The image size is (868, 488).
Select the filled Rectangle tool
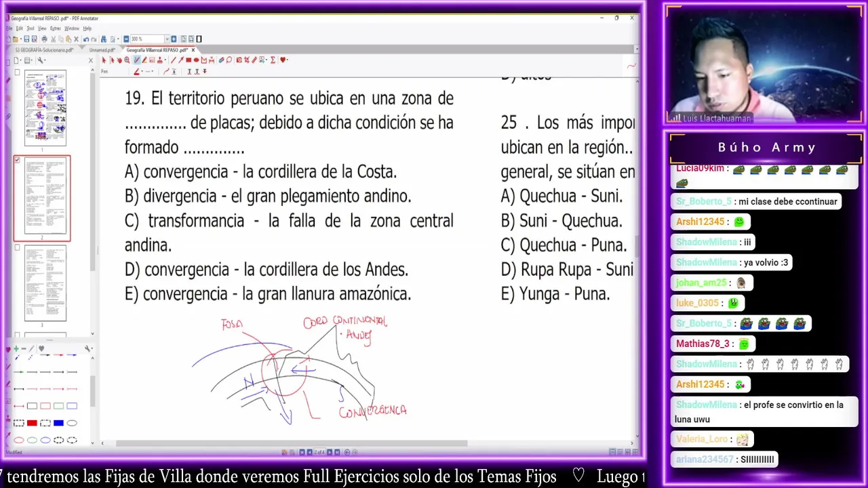[x=189, y=60]
